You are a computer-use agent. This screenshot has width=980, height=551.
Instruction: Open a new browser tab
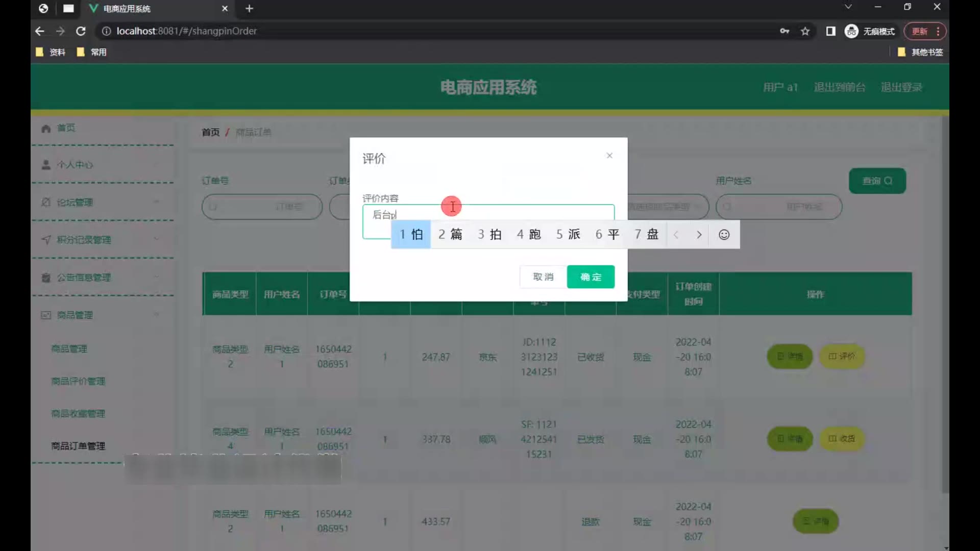[249, 9]
